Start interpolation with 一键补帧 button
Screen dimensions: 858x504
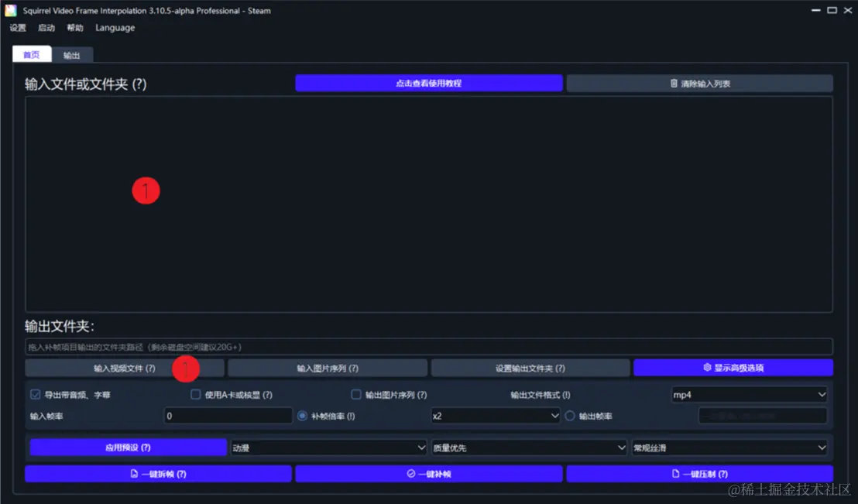(x=428, y=474)
